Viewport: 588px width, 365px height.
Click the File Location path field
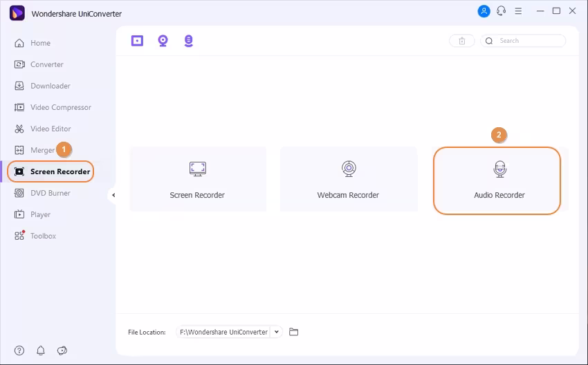pos(223,332)
